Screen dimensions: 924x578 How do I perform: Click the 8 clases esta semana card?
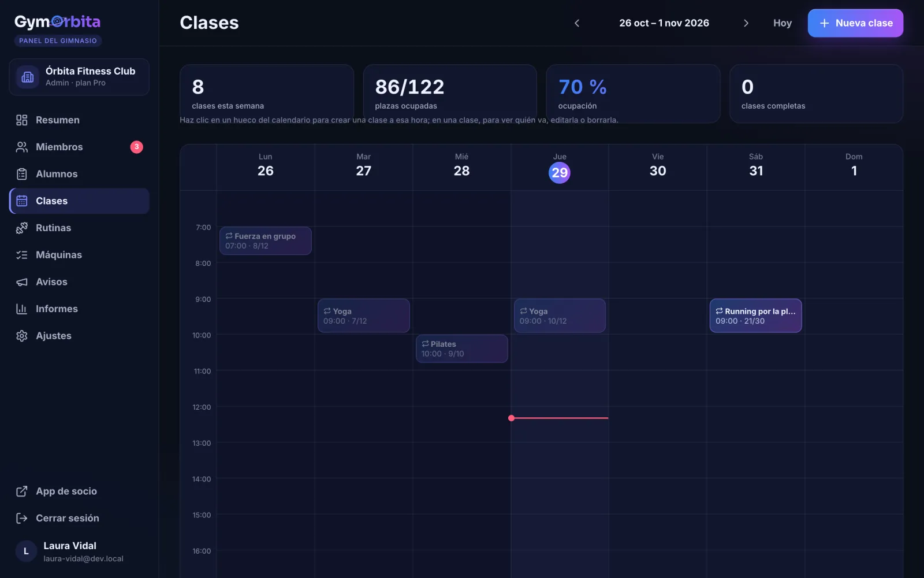pos(267,94)
